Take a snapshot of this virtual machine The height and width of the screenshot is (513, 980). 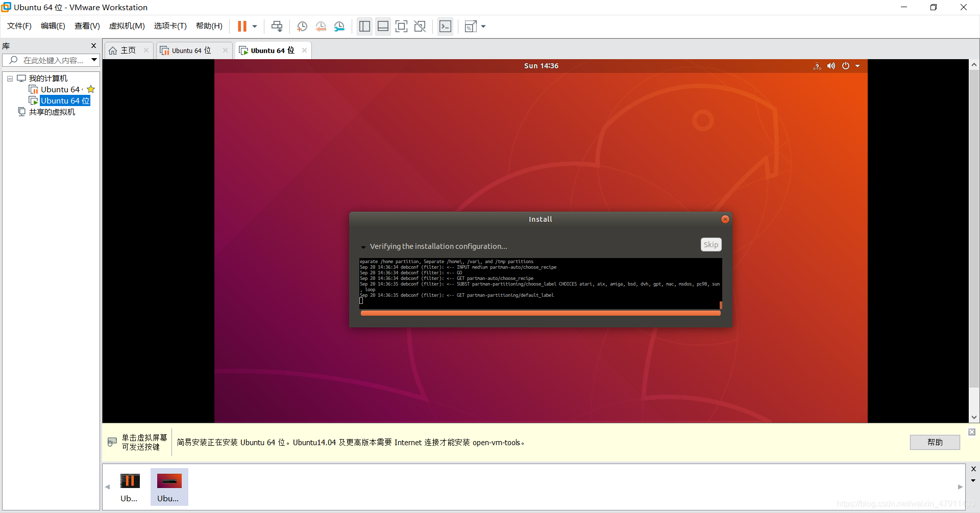tap(302, 26)
